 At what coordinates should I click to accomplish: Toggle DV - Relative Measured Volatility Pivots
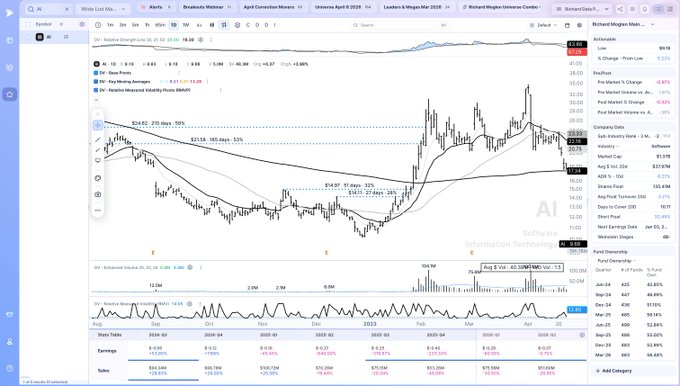click(x=96, y=90)
